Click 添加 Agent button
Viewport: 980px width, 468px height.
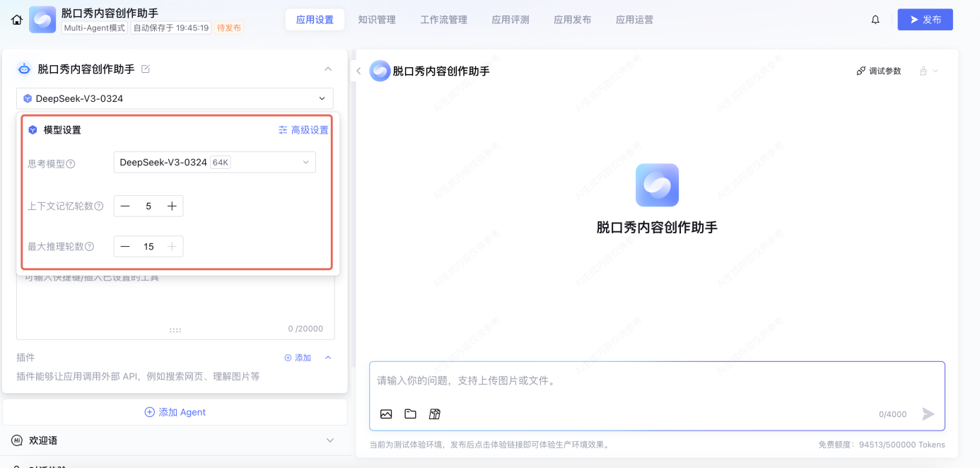point(175,412)
